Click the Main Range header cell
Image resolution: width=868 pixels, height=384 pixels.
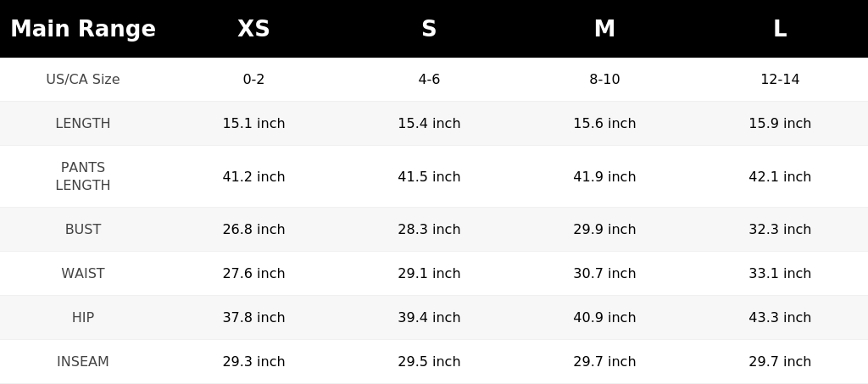coord(83,29)
